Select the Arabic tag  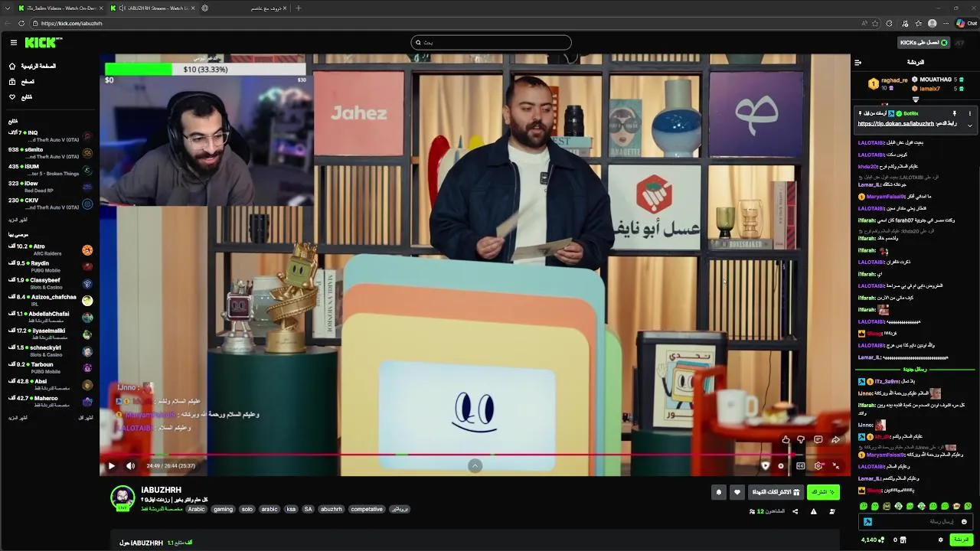197,509
